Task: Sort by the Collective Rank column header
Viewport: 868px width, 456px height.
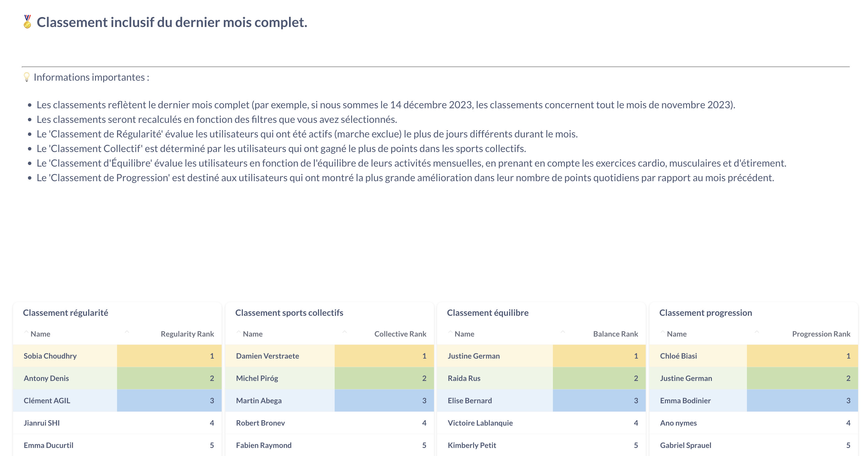Action: tap(400, 334)
